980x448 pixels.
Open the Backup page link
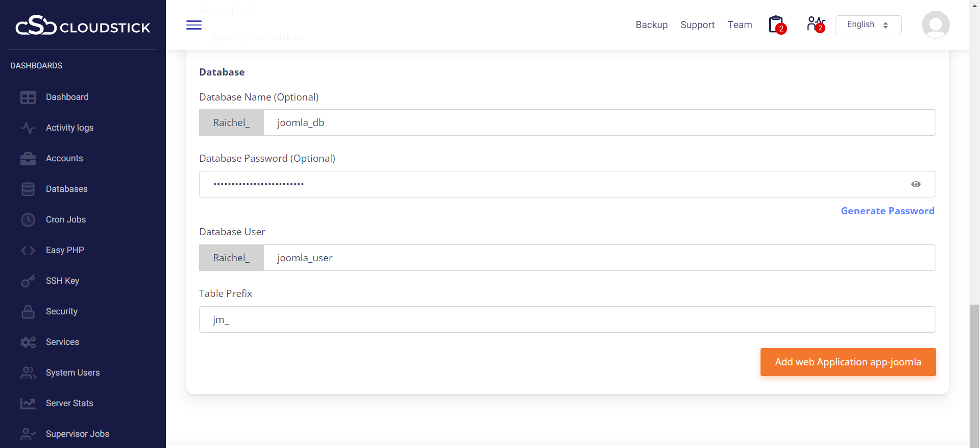(651, 24)
